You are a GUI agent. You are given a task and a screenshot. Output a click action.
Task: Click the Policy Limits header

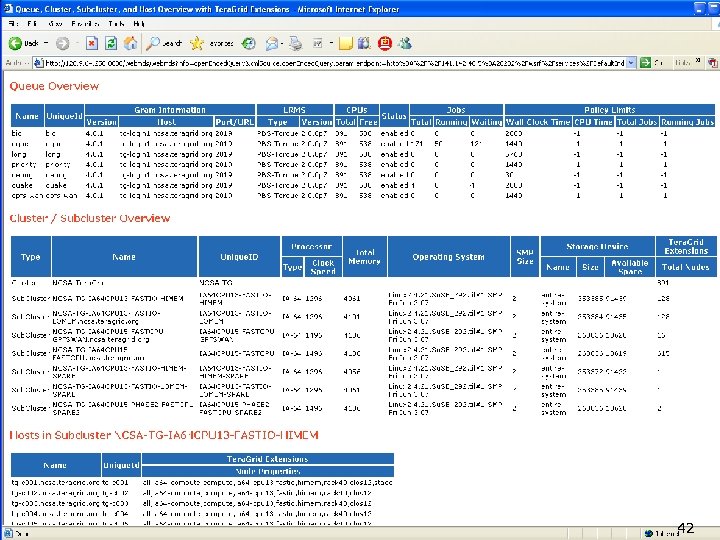click(x=609, y=110)
